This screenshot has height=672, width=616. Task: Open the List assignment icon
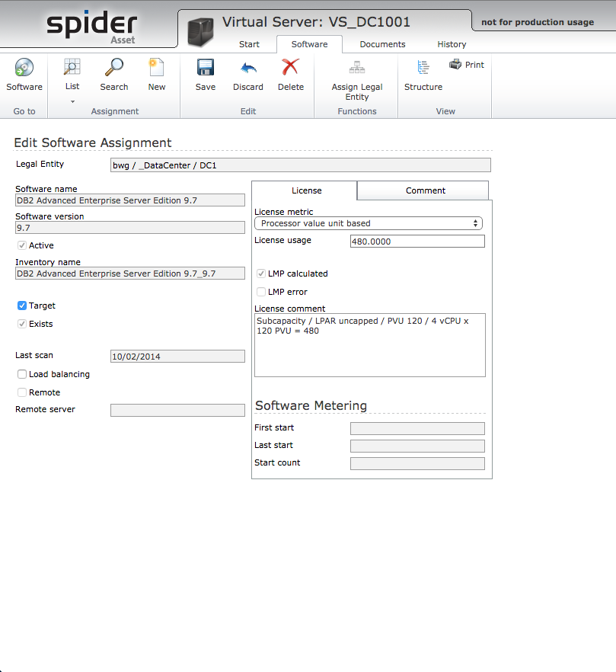72,69
